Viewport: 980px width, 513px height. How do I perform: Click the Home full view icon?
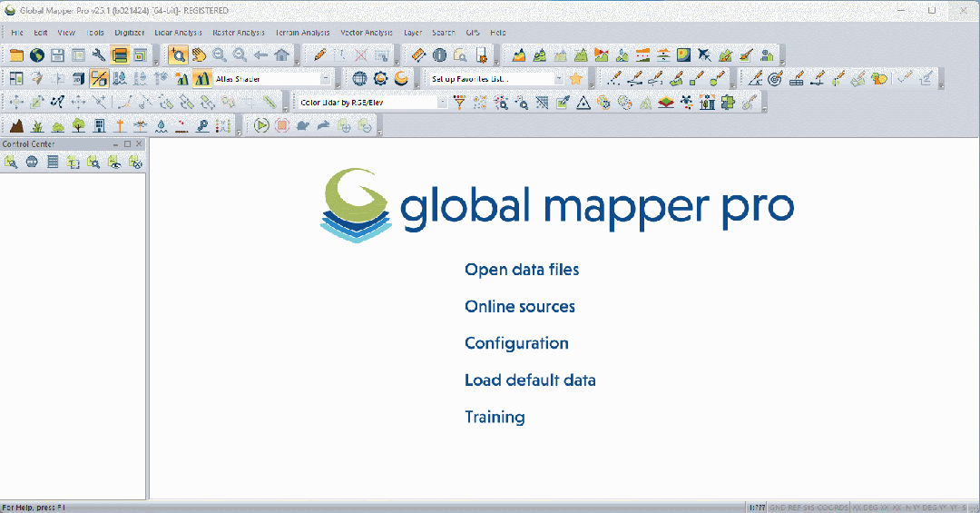[281, 55]
